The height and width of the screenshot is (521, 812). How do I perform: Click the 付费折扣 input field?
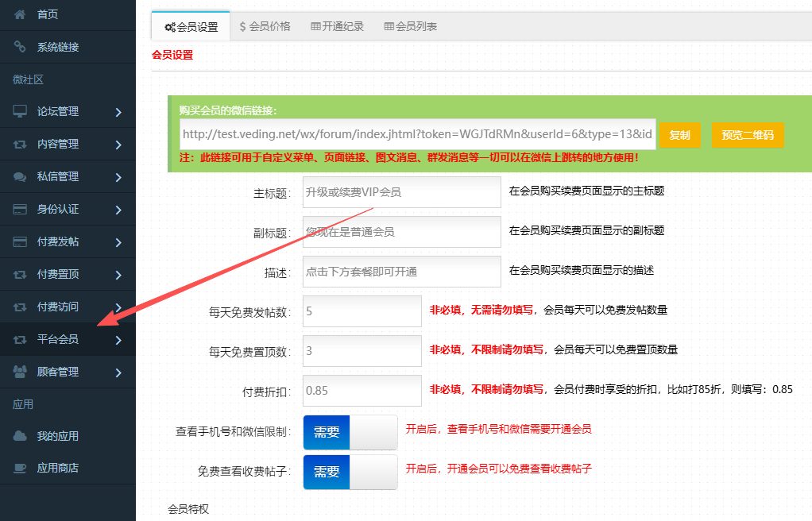point(362,390)
